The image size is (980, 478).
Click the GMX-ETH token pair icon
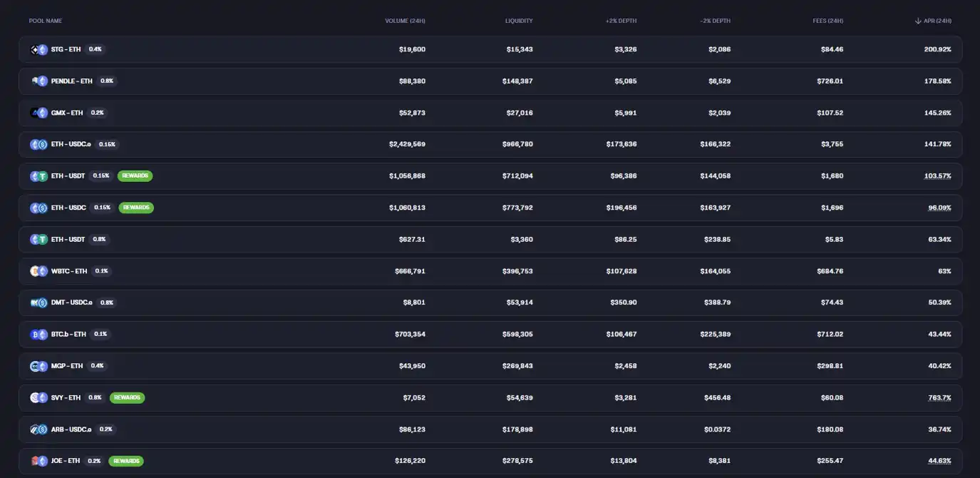[x=38, y=113]
